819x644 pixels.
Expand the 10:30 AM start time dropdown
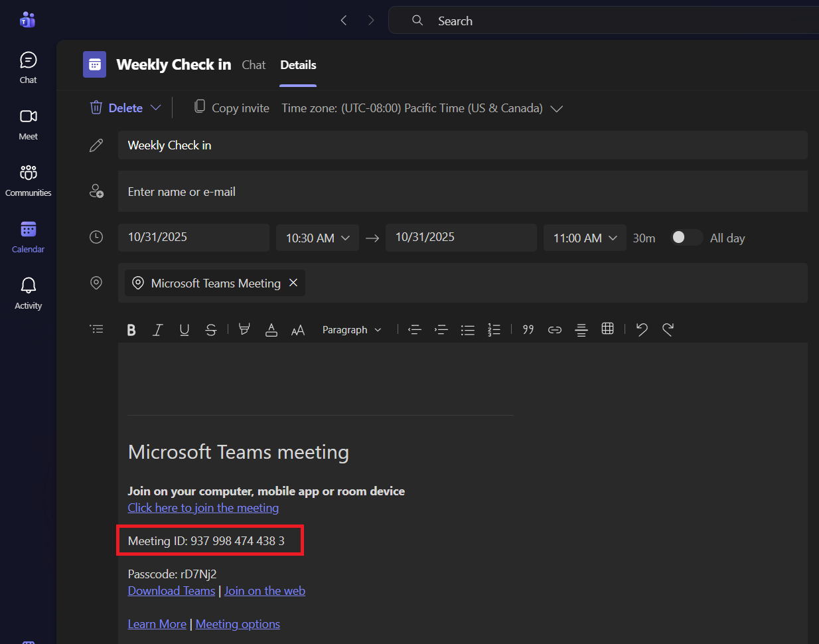coord(317,238)
